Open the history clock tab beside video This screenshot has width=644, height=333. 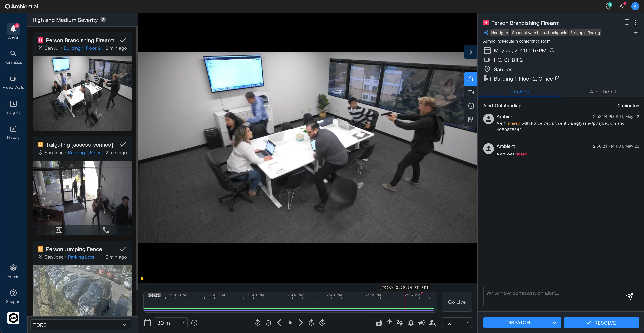click(471, 106)
